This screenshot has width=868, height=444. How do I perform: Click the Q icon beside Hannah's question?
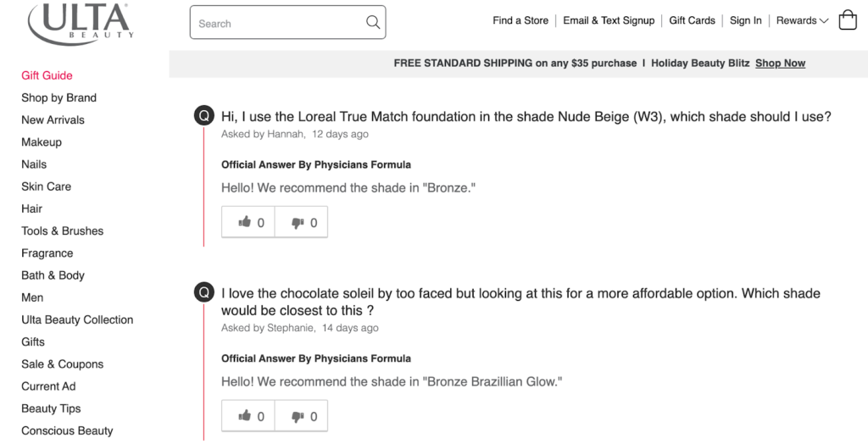[x=203, y=116]
